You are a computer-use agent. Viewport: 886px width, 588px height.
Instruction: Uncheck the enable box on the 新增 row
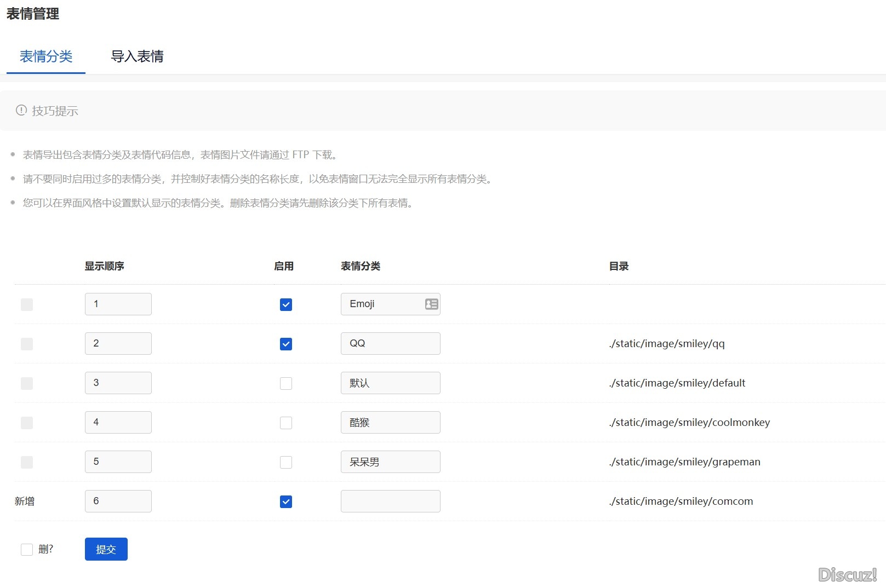285,501
